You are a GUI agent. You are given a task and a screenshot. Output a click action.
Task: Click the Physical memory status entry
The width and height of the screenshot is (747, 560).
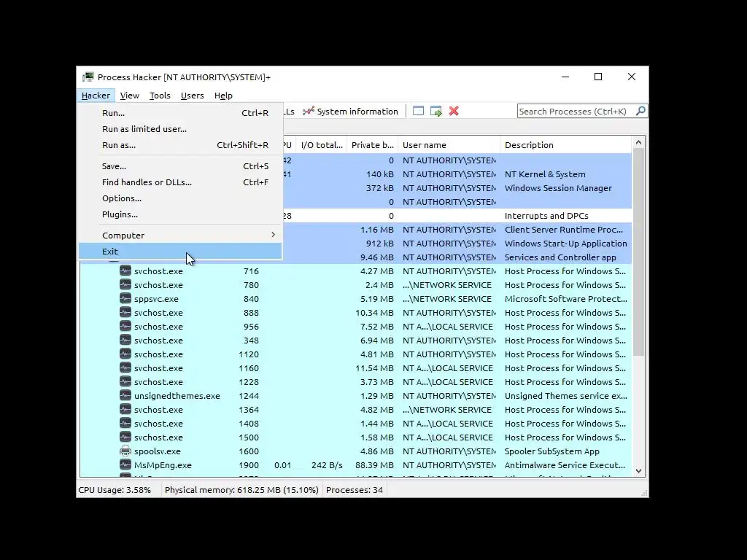[x=241, y=490]
